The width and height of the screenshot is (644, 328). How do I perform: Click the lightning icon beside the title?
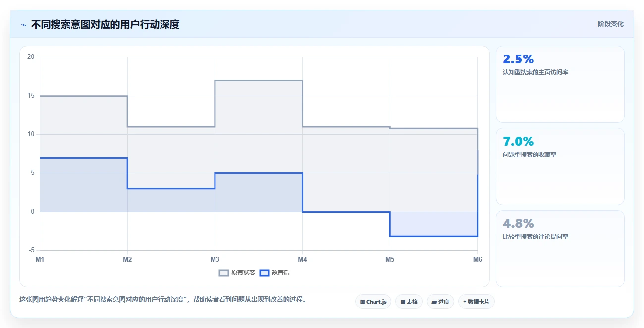tap(24, 25)
